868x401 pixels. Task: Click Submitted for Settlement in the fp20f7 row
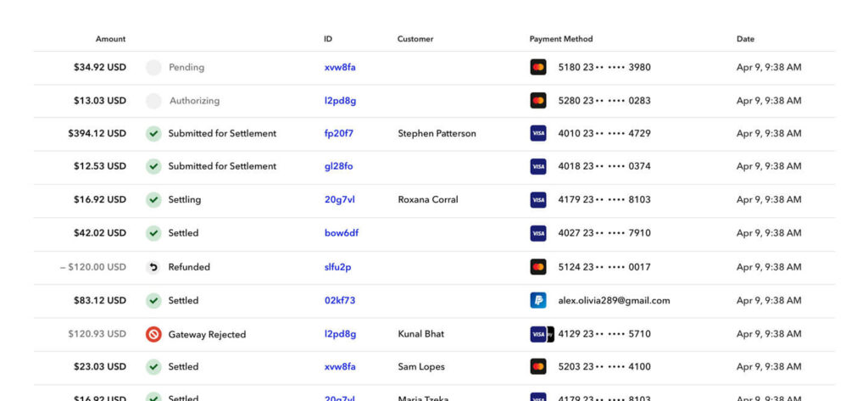pos(223,133)
